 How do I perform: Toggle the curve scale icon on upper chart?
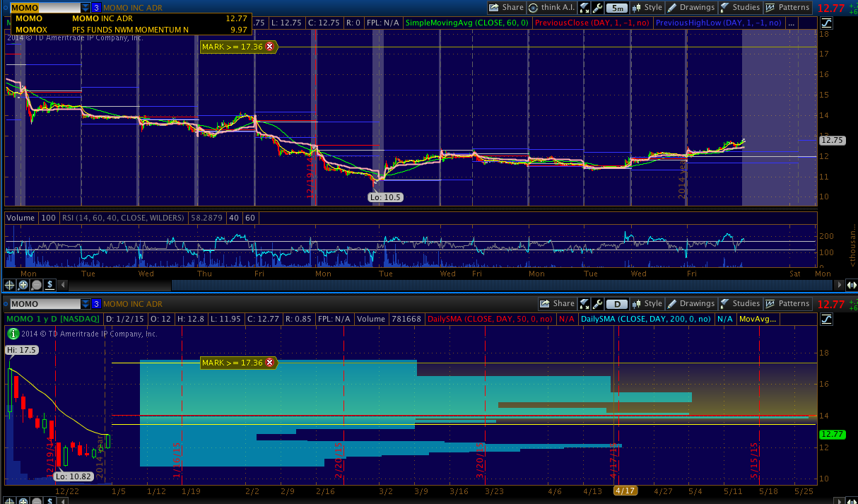(826, 23)
